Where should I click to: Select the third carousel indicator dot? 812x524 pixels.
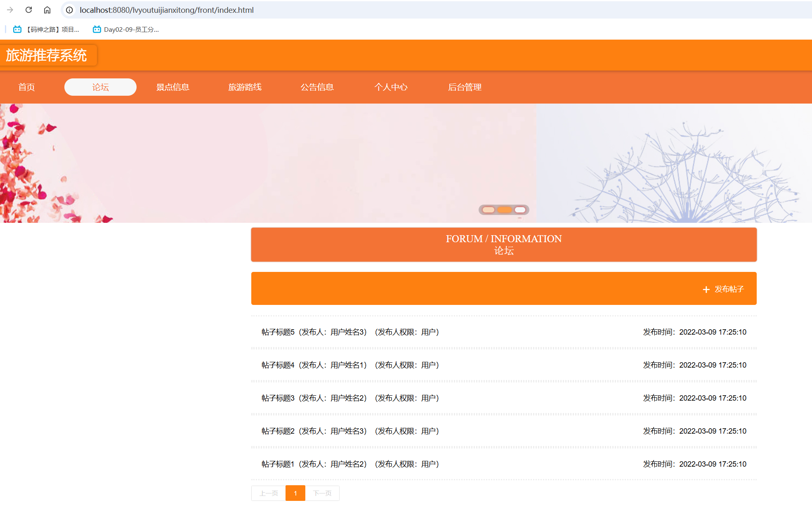(520, 210)
